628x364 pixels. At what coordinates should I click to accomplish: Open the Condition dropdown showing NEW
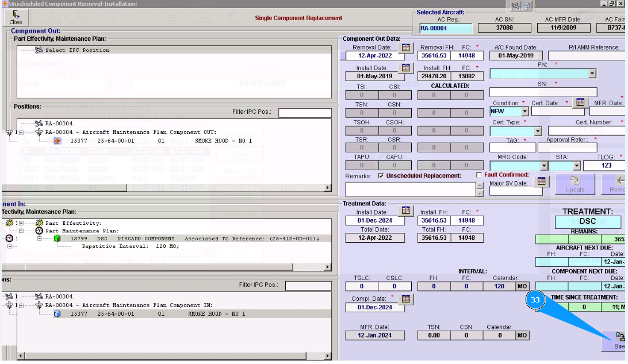pos(524,112)
